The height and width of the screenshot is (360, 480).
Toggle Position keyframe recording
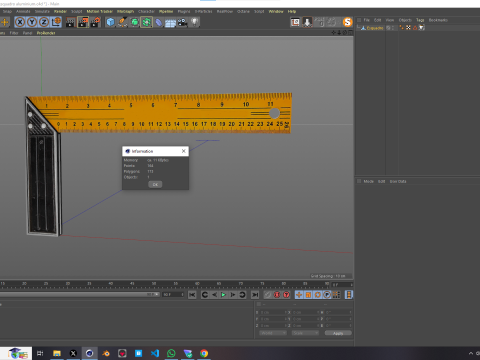tap(299, 295)
